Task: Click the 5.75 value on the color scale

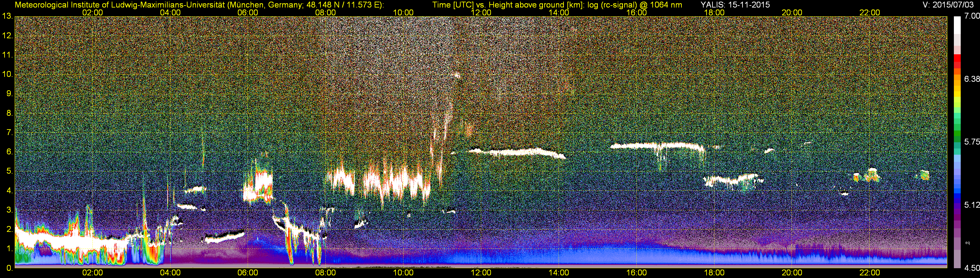Action: (972, 142)
